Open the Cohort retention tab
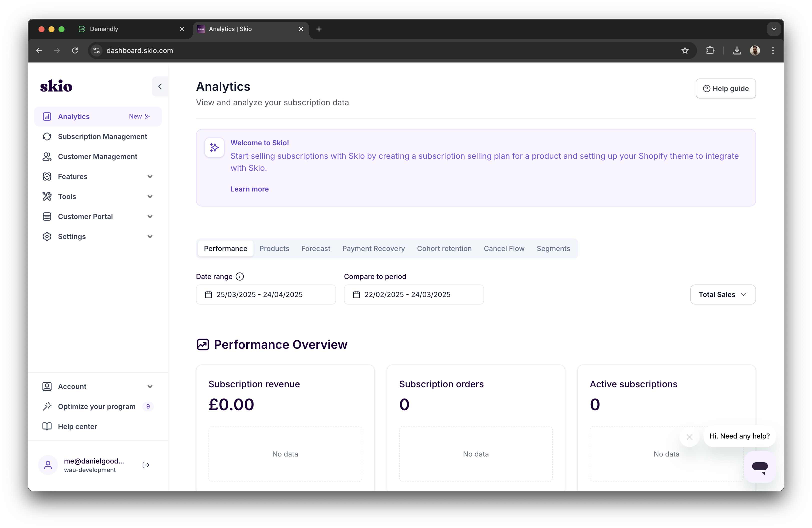This screenshot has width=812, height=528. [x=444, y=248]
